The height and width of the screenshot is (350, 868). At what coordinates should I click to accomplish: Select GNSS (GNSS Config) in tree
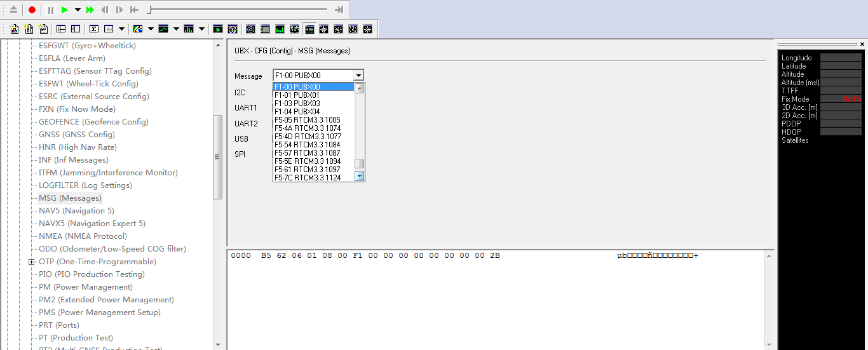tap(77, 135)
